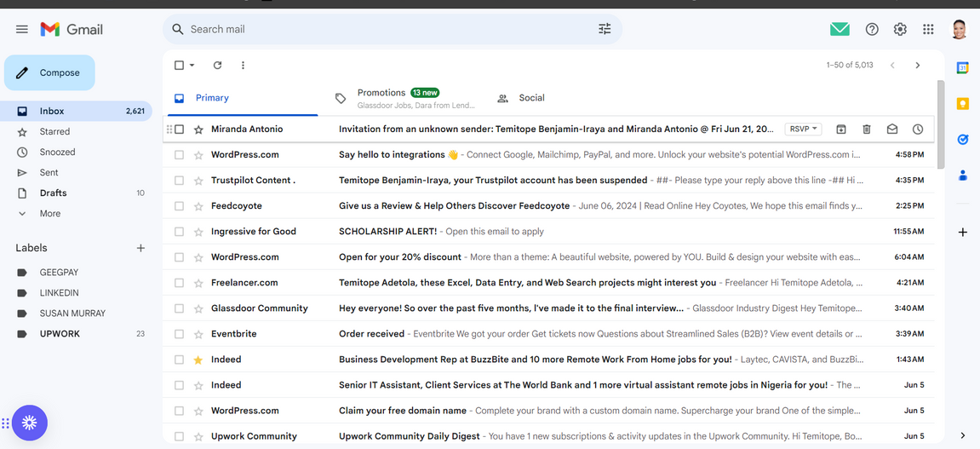
Task: Click the message list vertical scrollbar
Action: click(x=941, y=124)
